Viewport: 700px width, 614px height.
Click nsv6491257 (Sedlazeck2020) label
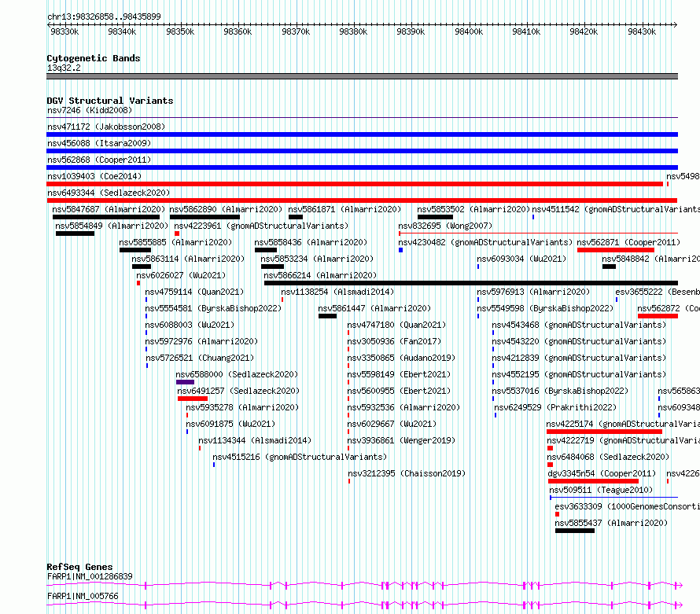[238, 391]
